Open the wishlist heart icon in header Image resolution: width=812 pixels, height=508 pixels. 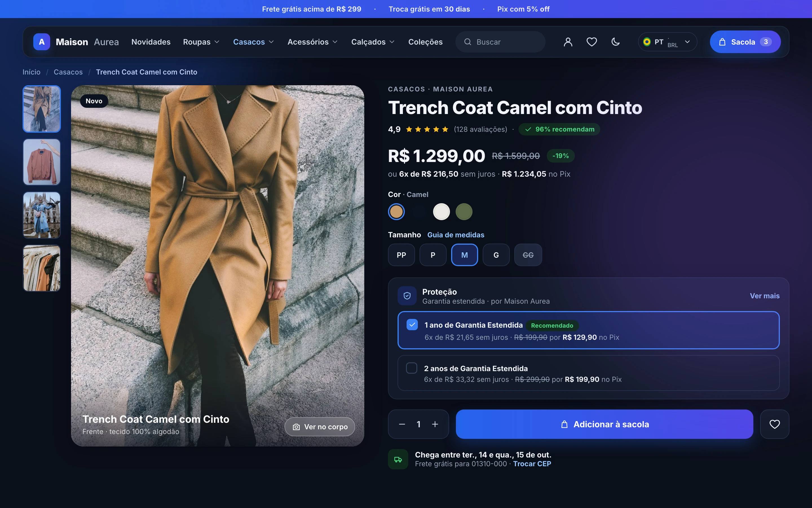(x=592, y=42)
